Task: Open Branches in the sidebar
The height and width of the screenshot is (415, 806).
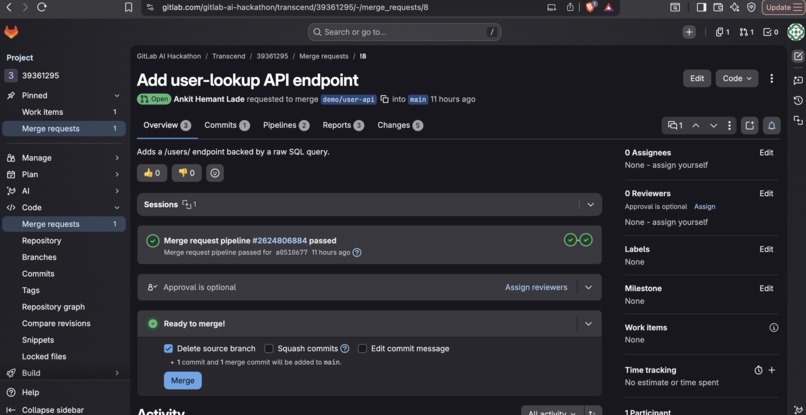Action: [39, 257]
